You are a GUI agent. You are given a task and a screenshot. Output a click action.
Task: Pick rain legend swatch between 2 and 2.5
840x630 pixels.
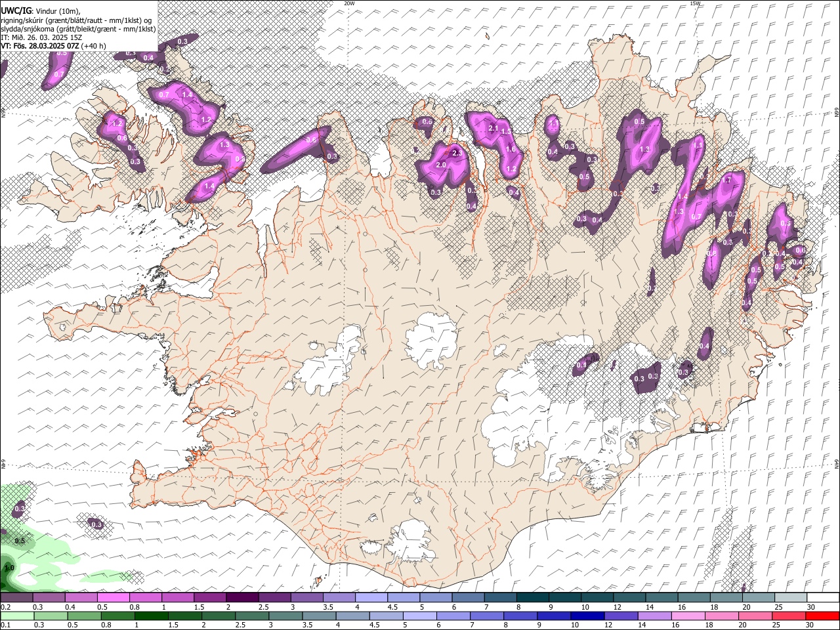coord(218,616)
